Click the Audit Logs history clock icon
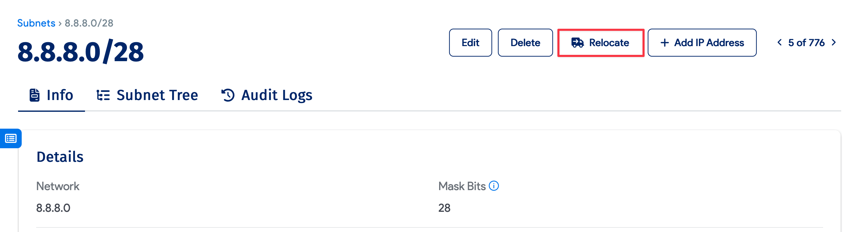The height and width of the screenshot is (232, 868). click(x=228, y=95)
